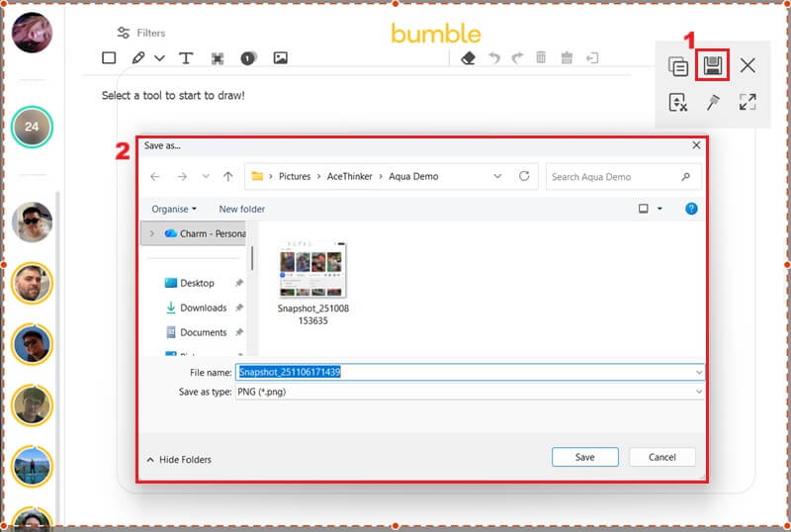
Task: Refresh the Aqua Demo folder
Action: tap(524, 176)
